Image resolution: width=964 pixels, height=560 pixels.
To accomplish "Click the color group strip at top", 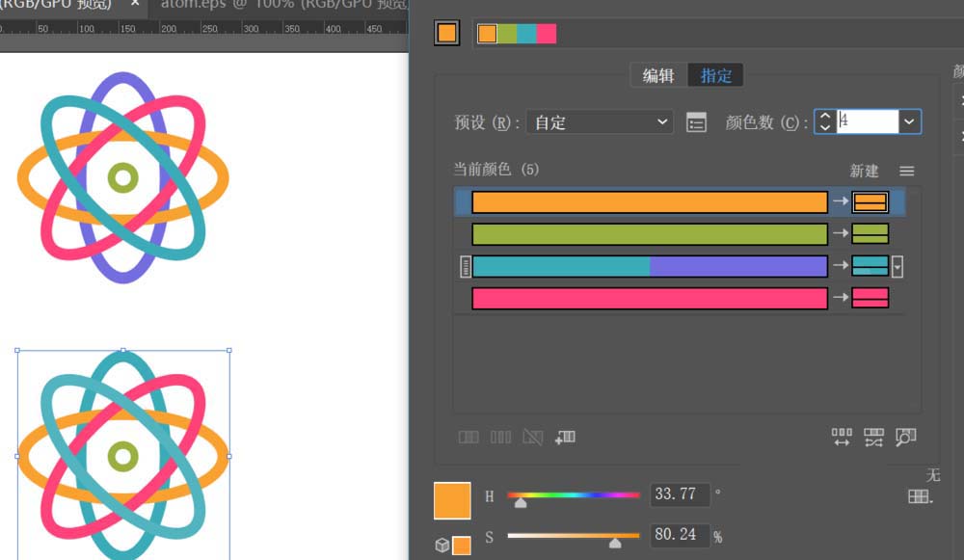I will pos(517,34).
